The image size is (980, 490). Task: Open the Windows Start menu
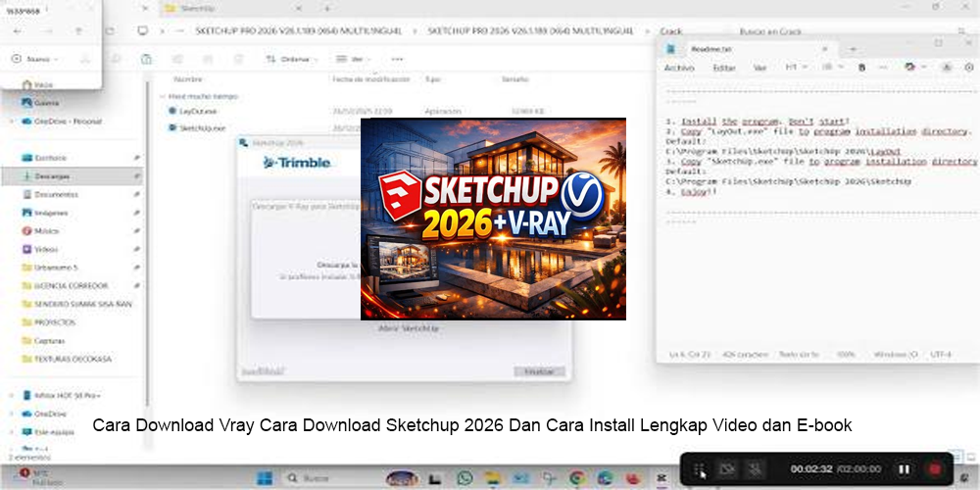click(265, 479)
